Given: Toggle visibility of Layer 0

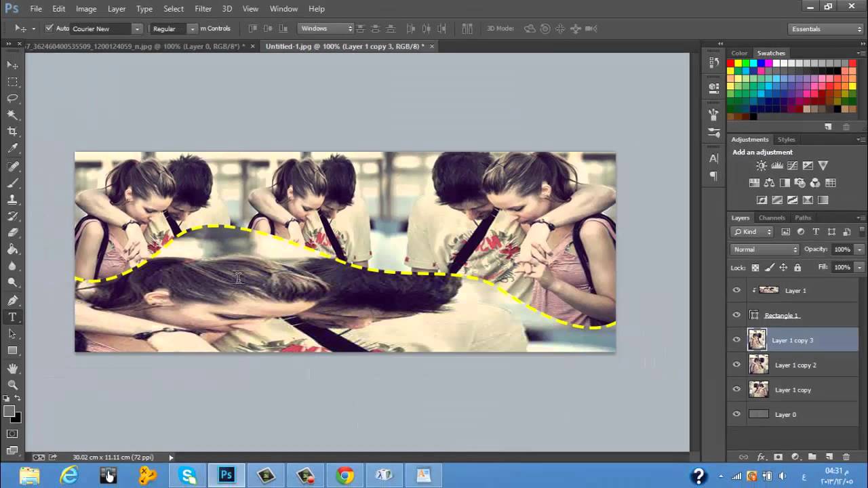Looking at the screenshot, I should (x=736, y=414).
